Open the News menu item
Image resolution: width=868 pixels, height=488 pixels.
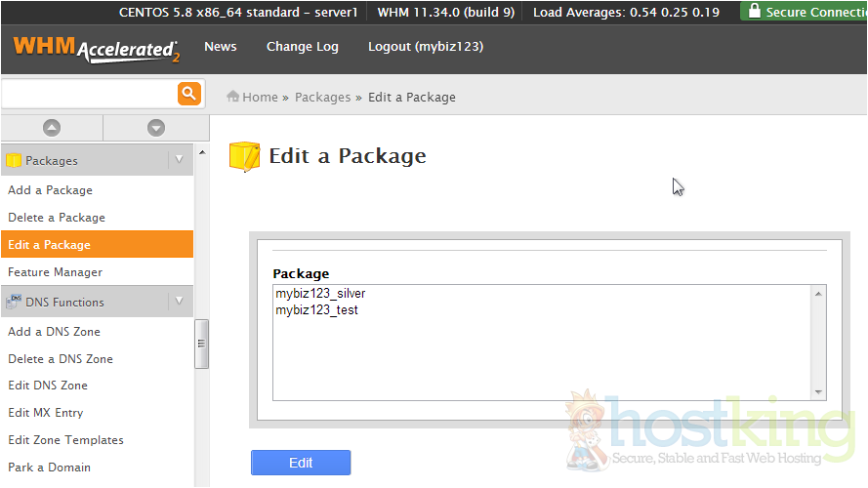pos(221,47)
